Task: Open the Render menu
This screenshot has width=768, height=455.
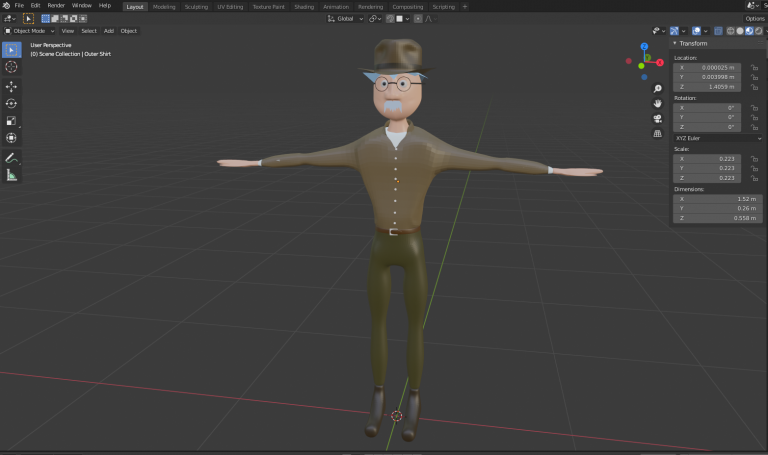Action: click(56, 5)
